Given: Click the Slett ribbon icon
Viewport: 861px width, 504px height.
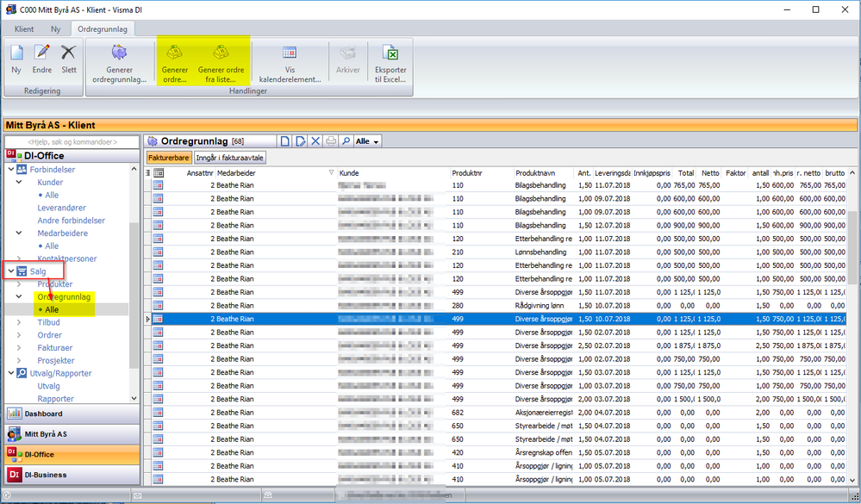Looking at the screenshot, I should (69, 53).
